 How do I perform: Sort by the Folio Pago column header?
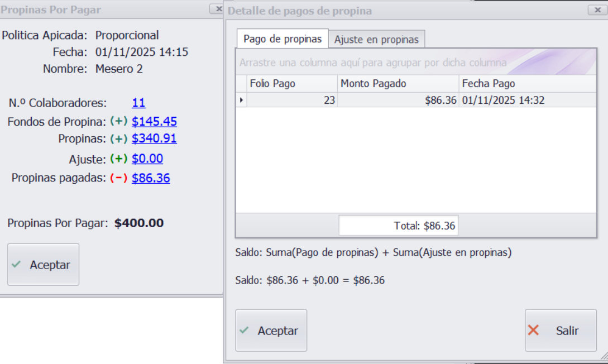point(291,84)
